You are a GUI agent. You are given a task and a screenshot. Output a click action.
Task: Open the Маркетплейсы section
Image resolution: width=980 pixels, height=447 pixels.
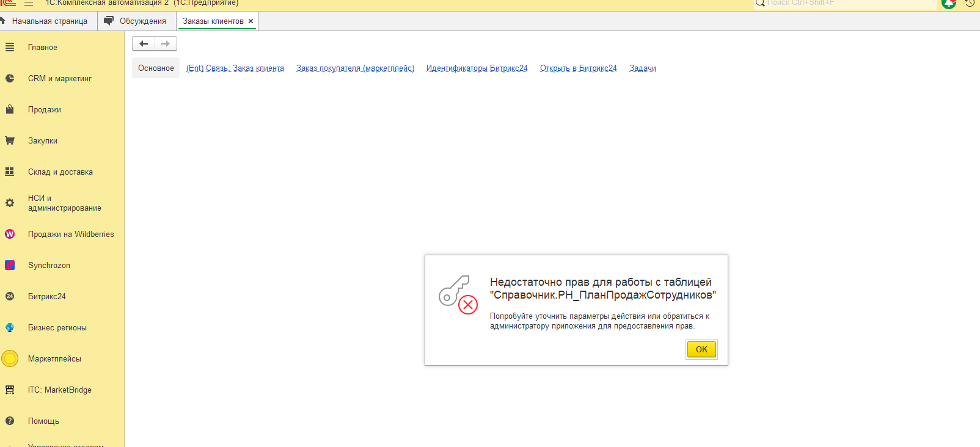[x=54, y=358]
